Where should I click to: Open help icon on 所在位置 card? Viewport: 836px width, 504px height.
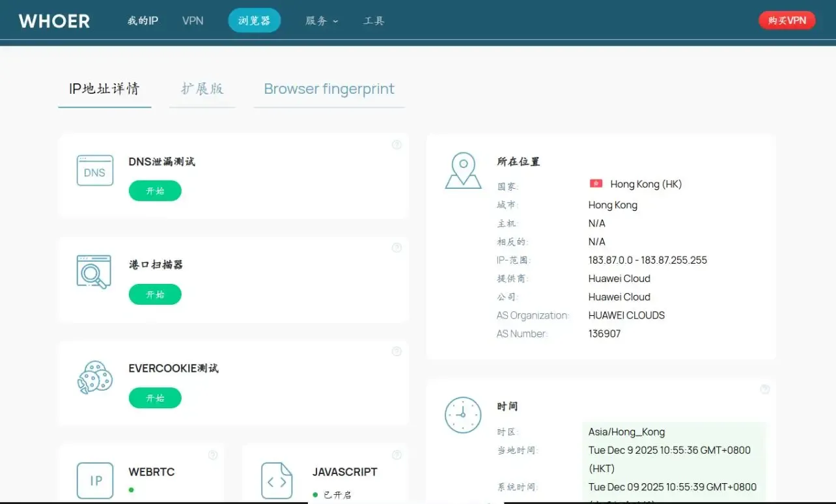tap(764, 145)
